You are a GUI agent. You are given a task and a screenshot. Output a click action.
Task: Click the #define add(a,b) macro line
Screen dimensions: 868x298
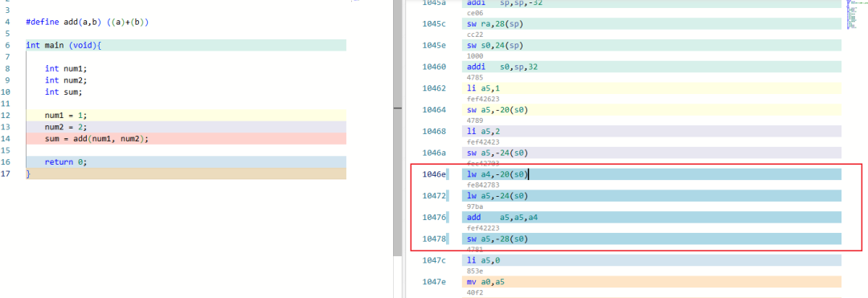tap(88, 22)
